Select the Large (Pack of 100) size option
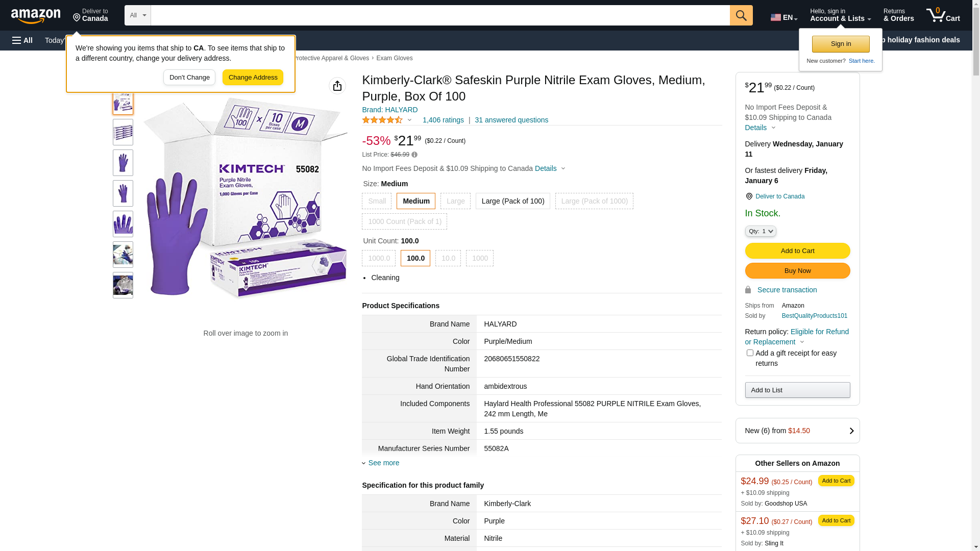Viewport: 980px width, 551px height. pyautogui.click(x=513, y=201)
